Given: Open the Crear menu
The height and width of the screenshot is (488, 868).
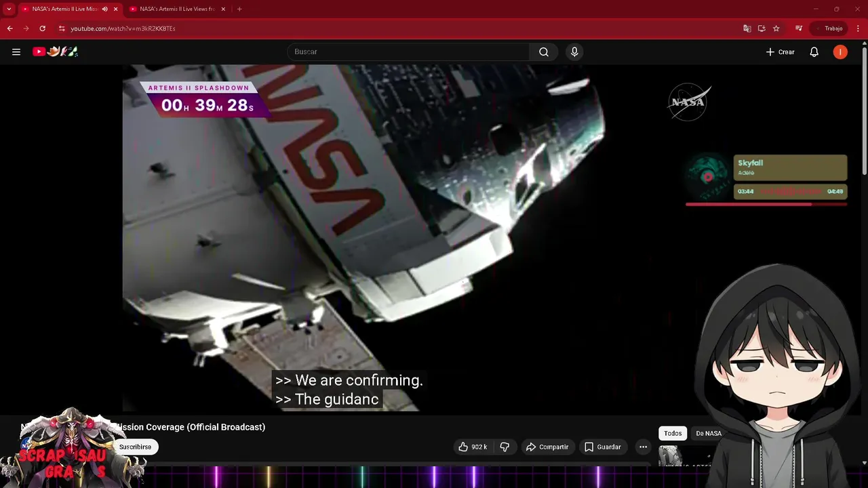Looking at the screenshot, I should pyautogui.click(x=781, y=52).
